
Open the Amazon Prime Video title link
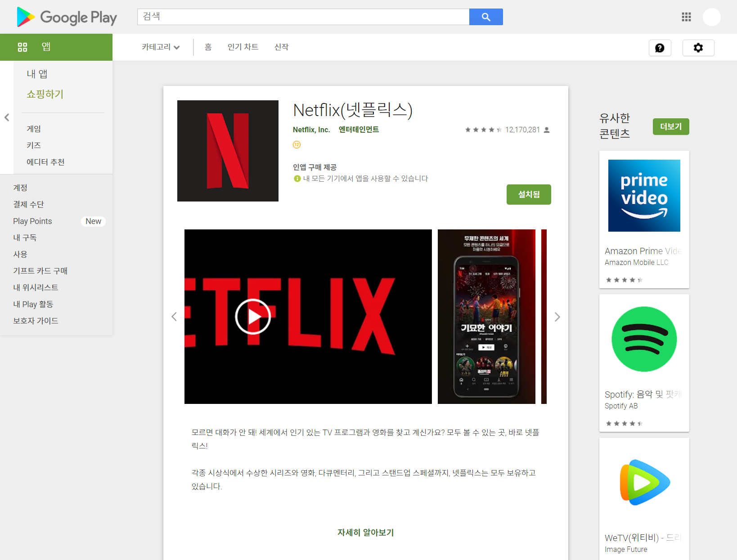tap(643, 251)
